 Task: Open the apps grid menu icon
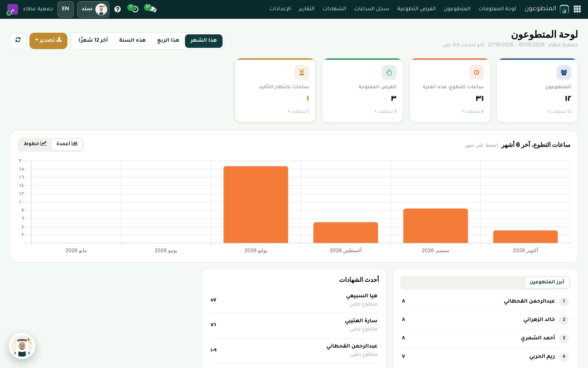[x=577, y=9]
